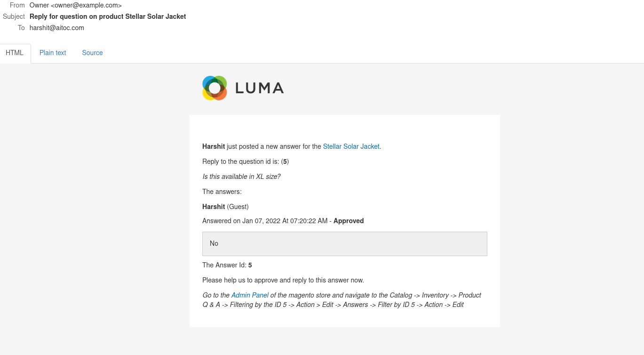Screen dimensions: 644x355
Task: Click the Subject header label
Action: [x=14, y=16]
